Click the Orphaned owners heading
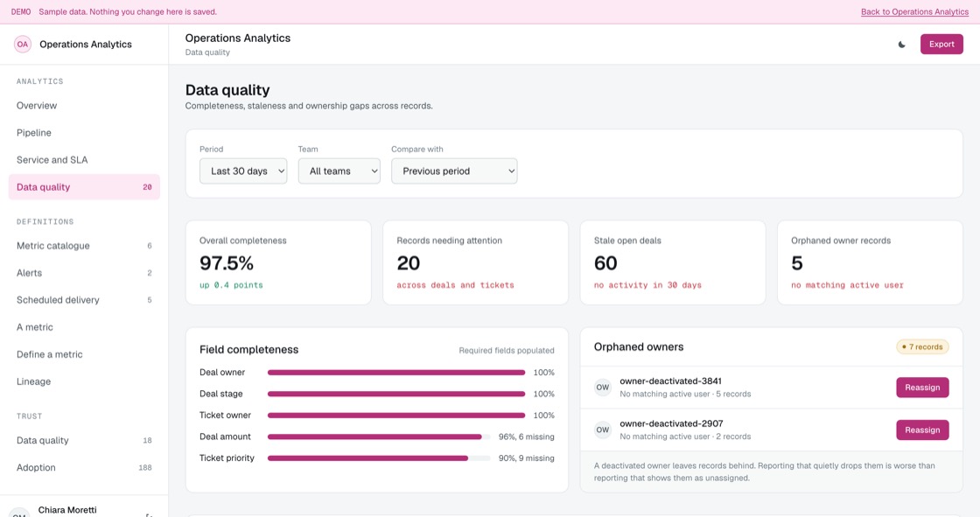Screen dimensions: 980x517 tap(639, 347)
